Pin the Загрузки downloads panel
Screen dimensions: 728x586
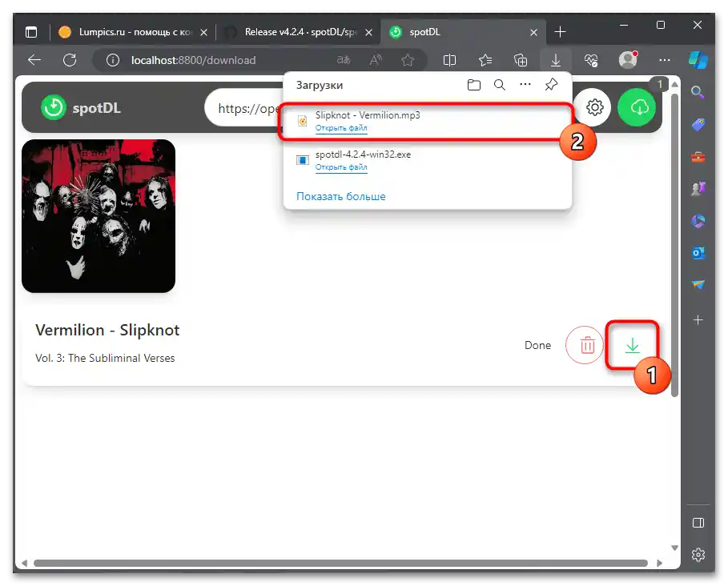pyautogui.click(x=551, y=84)
